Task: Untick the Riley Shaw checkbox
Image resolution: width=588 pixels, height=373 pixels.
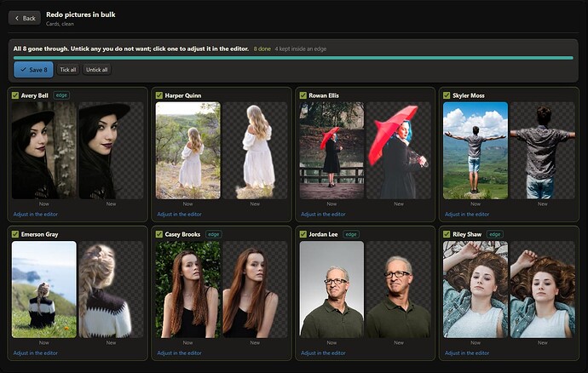Action: click(447, 234)
